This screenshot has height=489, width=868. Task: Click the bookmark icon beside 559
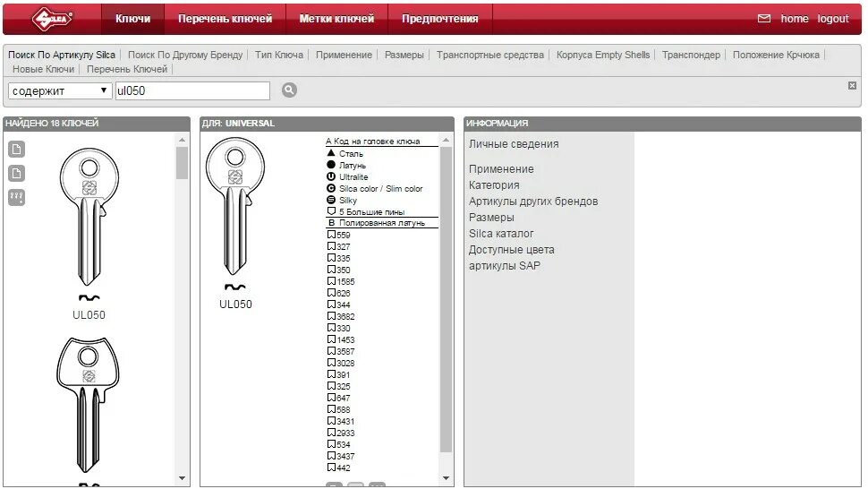[x=332, y=235]
